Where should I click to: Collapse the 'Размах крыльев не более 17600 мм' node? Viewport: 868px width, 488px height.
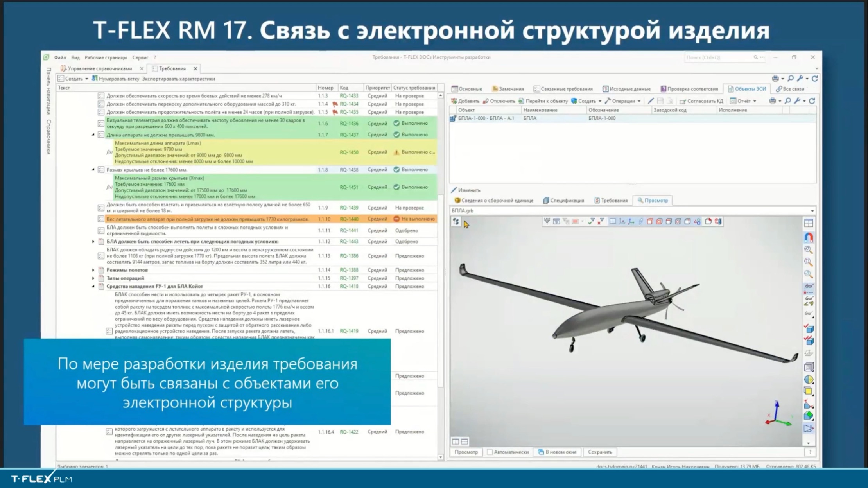(x=93, y=170)
